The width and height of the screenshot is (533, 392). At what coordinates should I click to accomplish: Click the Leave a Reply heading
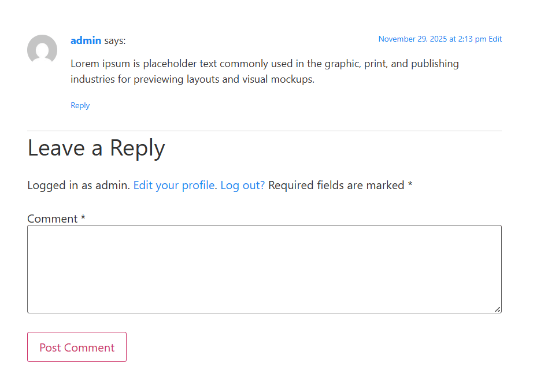(96, 148)
